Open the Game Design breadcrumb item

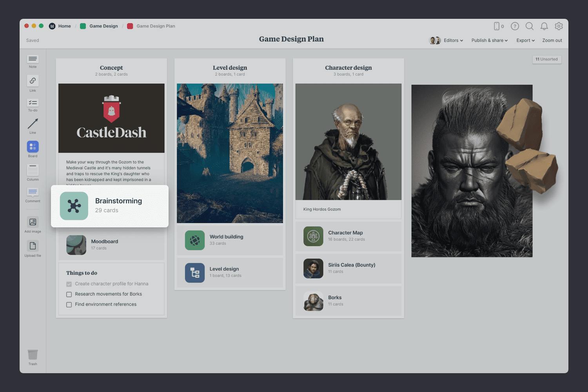[103, 26]
